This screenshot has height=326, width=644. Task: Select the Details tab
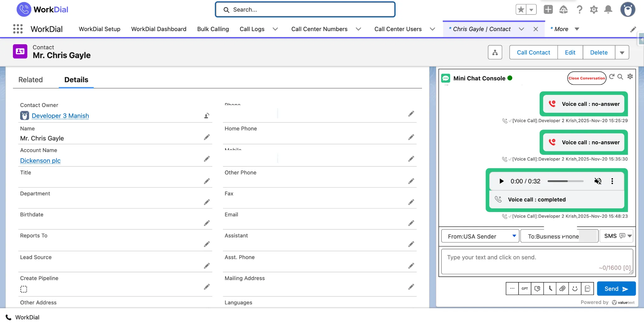tap(76, 80)
